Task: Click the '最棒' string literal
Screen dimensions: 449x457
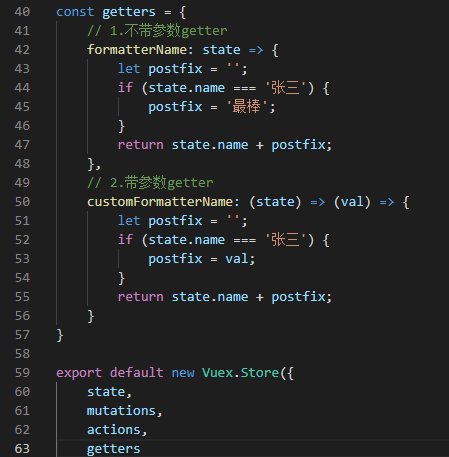Action: click(x=247, y=107)
